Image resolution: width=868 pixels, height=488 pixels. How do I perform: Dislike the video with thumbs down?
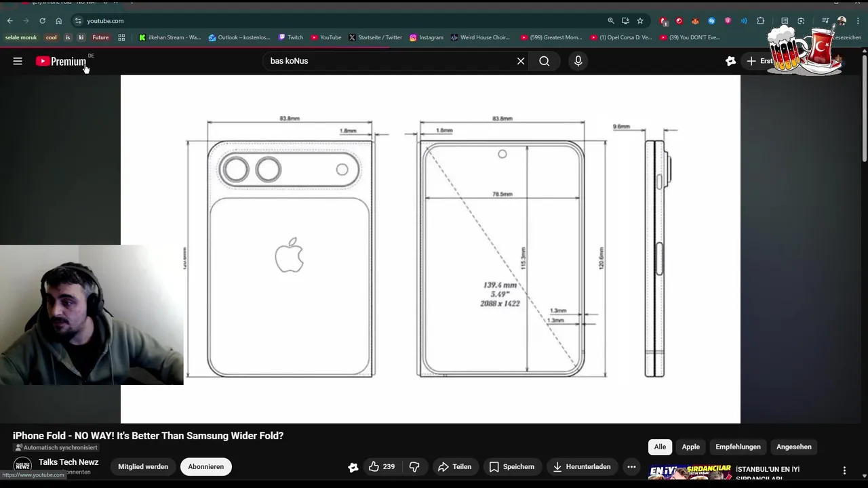(414, 466)
